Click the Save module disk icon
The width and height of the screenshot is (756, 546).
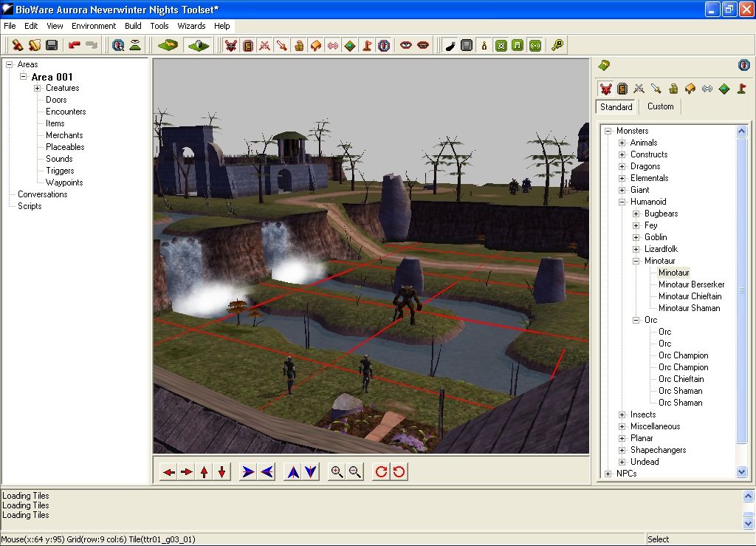click(x=52, y=46)
